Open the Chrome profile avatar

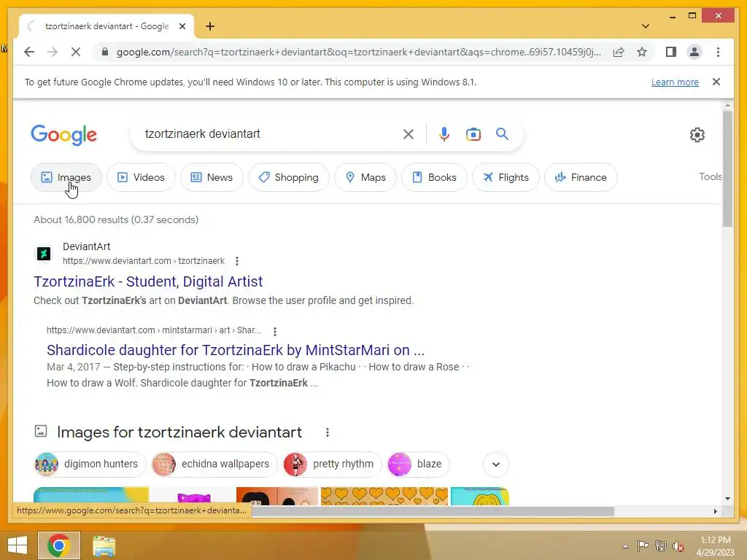[x=694, y=52]
